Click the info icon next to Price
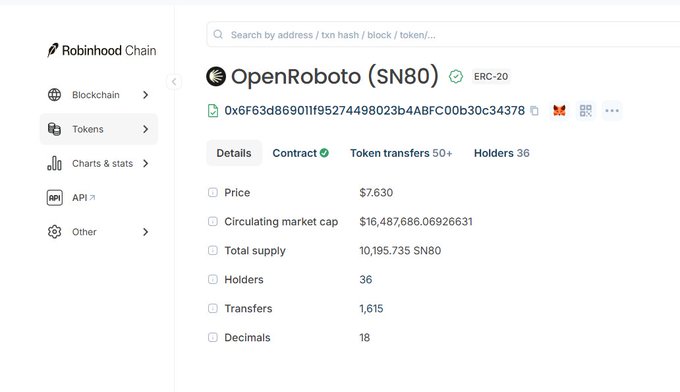 pyautogui.click(x=212, y=192)
